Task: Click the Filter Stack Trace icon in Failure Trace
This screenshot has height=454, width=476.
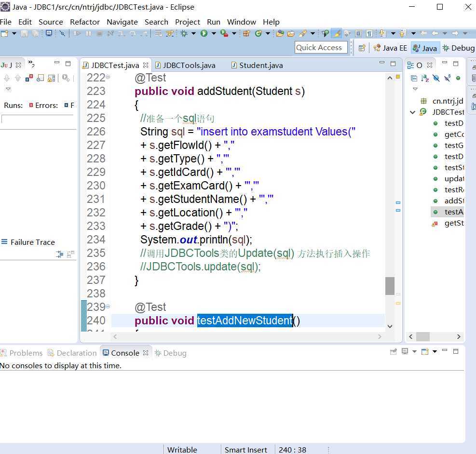Action: click(x=59, y=254)
